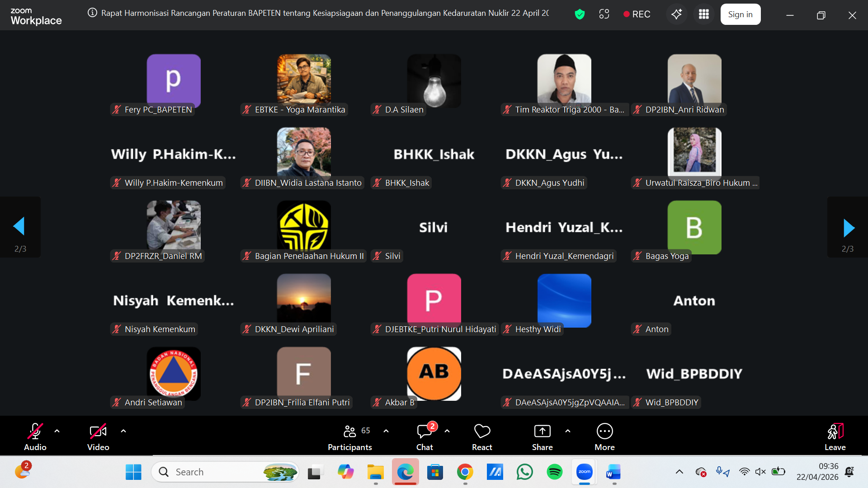
Task: Open the Zoom apps grid icon
Action: (703, 14)
